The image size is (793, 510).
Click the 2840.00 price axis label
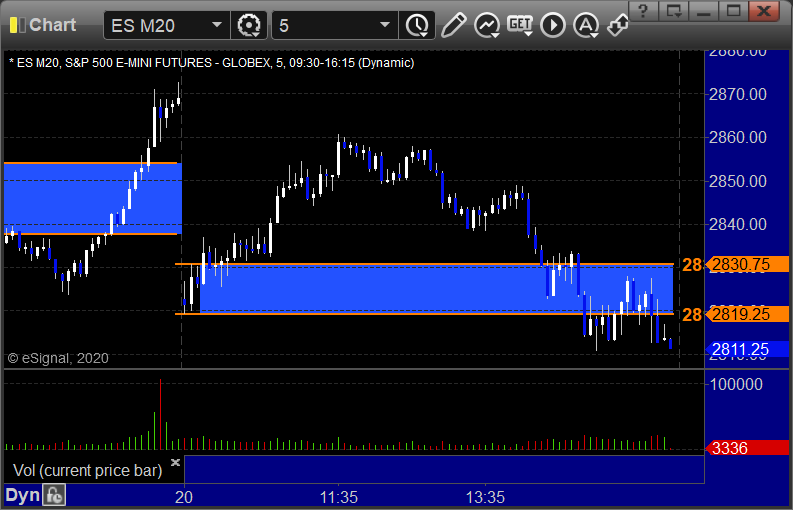pyautogui.click(x=738, y=224)
